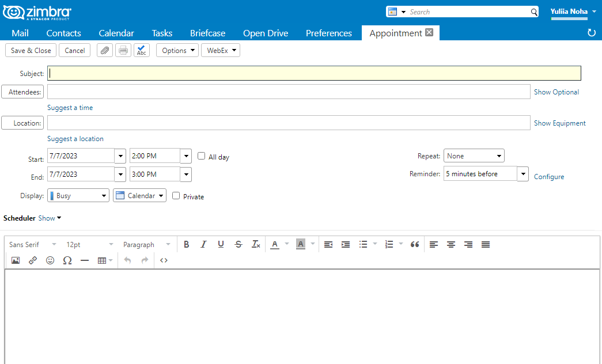Open the end date picker arrow
This screenshot has height=364, width=602.
(120, 175)
